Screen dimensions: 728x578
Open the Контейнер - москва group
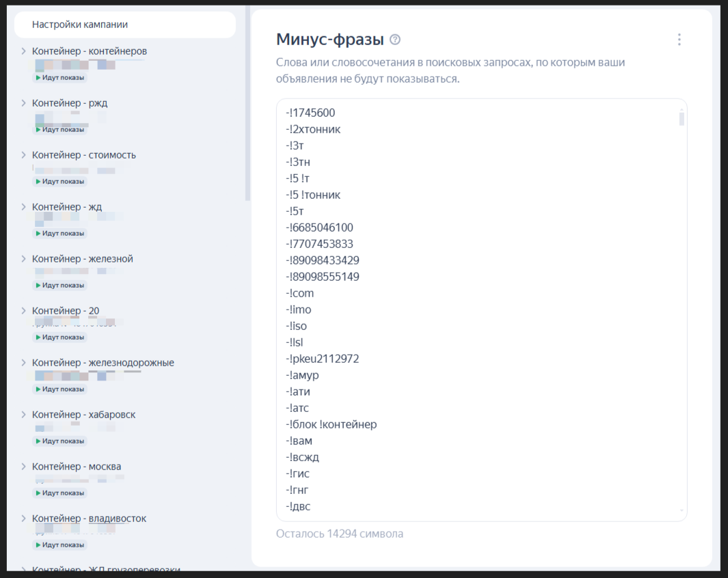point(77,467)
